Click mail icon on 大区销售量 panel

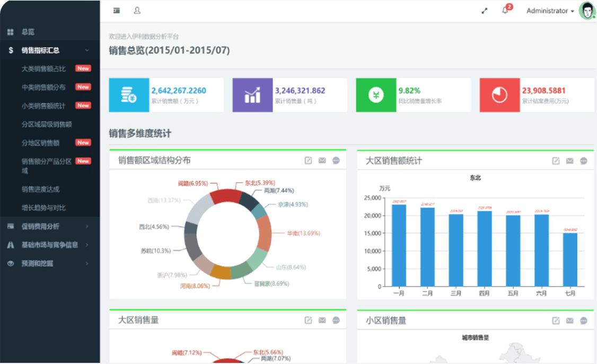[x=322, y=320]
